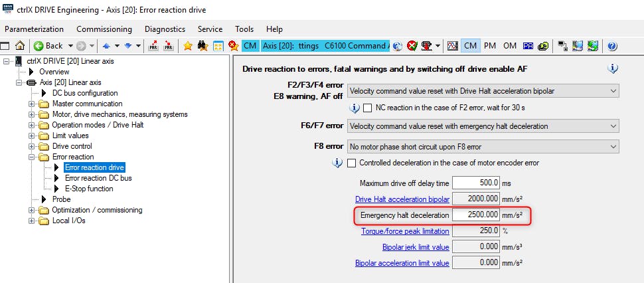Click the Axis [20] status message field
The image size is (644, 283).
[325, 46]
